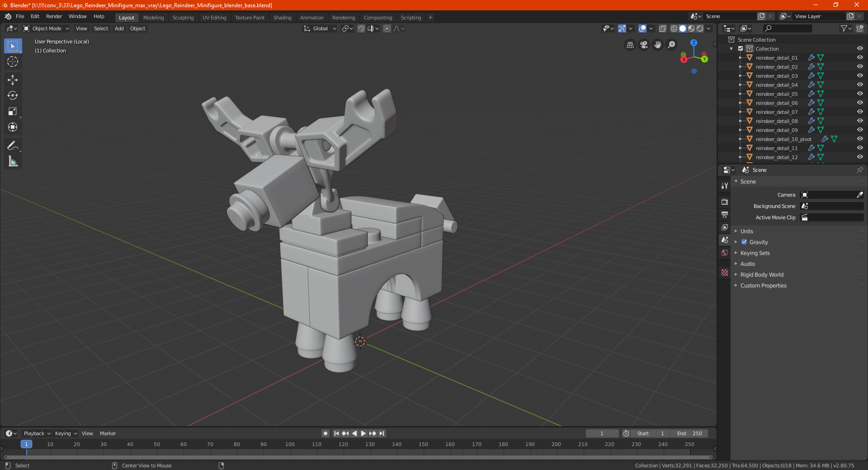
Task: Play the animation forward
Action: tap(363, 433)
